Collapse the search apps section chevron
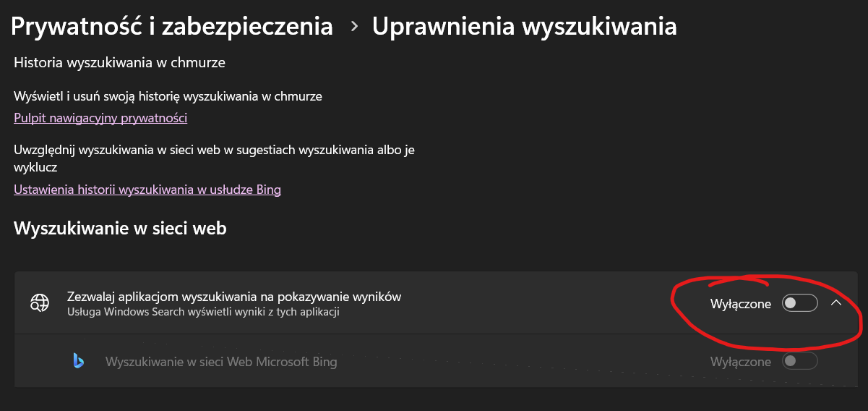 (836, 303)
